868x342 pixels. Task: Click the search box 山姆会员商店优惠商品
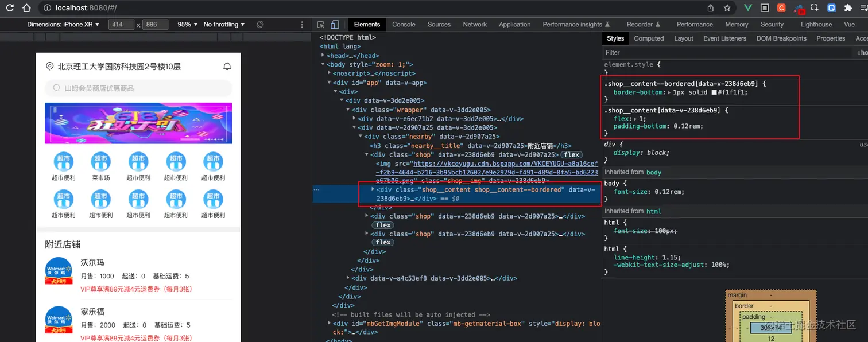coord(138,88)
